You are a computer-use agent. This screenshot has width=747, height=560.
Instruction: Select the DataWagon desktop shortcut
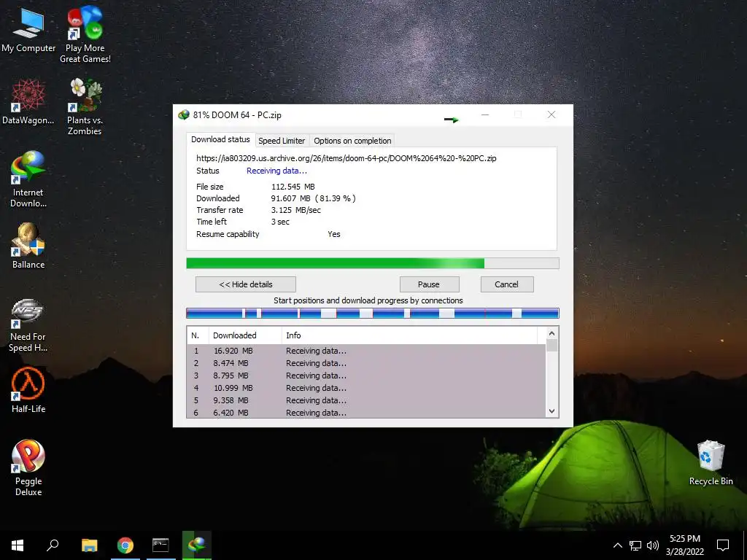(28, 102)
